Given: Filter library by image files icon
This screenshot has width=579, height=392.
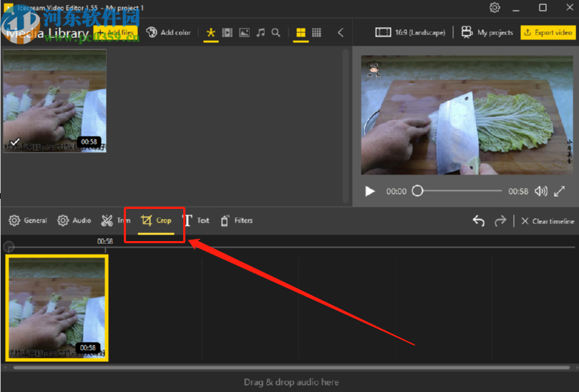Looking at the screenshot, I should coord(244,32).
